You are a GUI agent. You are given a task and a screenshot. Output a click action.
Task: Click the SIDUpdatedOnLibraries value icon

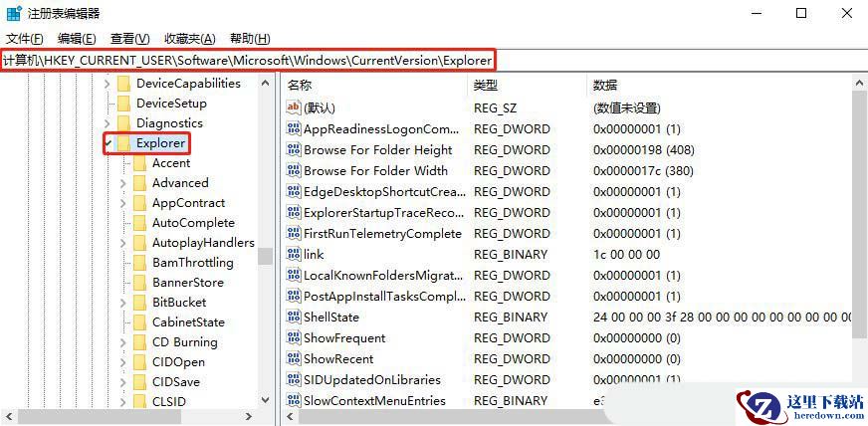(x=294, y=379)
